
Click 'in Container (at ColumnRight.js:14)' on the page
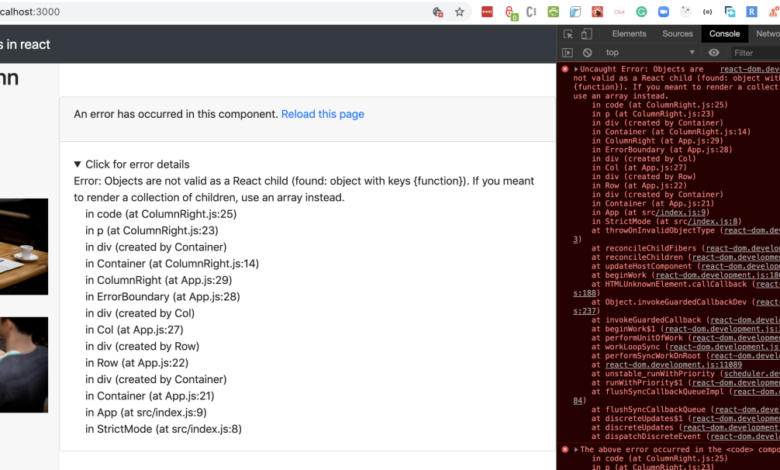pos(172,264)
